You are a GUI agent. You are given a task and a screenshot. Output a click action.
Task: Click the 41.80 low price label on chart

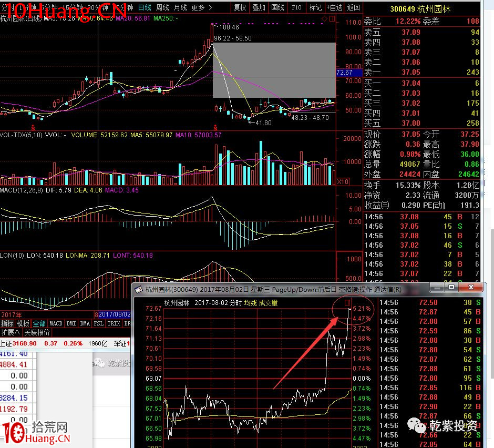pos(263,123)
